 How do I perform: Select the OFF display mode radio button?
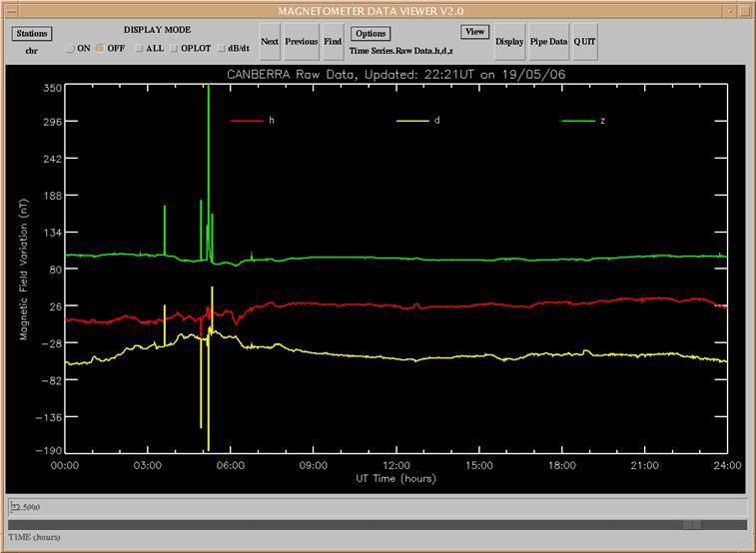100,48
